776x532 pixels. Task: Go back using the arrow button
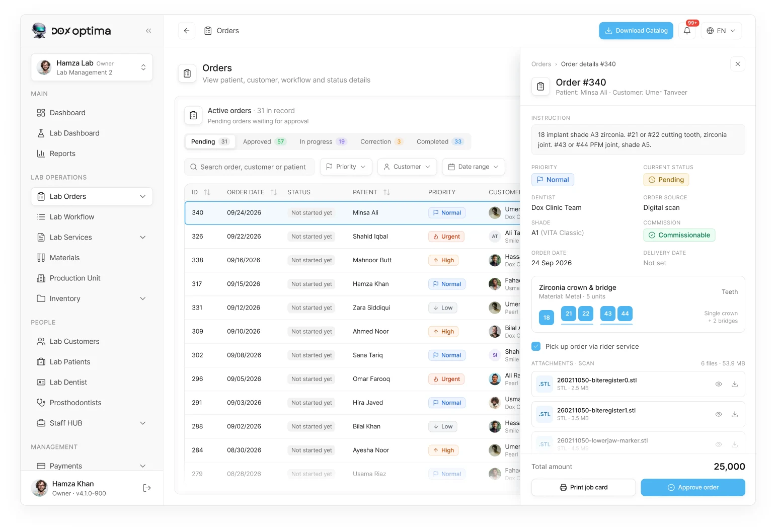[187, 31]
